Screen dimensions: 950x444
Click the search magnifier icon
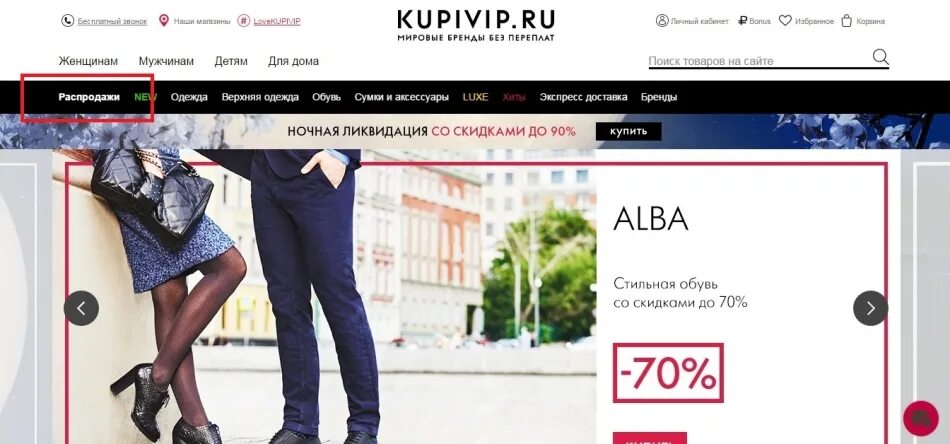880,58
